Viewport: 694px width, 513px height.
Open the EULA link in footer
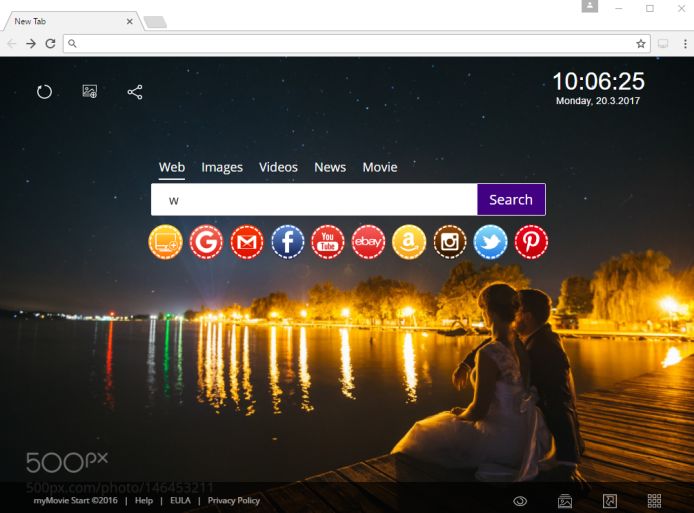click(x=180, y=501)
